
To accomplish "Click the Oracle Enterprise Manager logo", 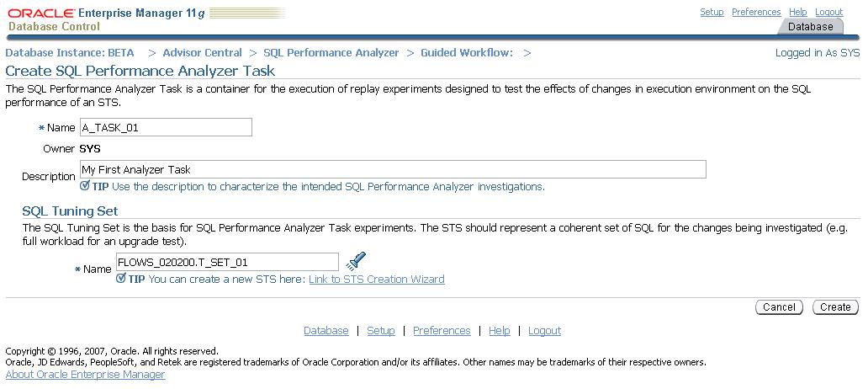I will (x=105, y=19).
